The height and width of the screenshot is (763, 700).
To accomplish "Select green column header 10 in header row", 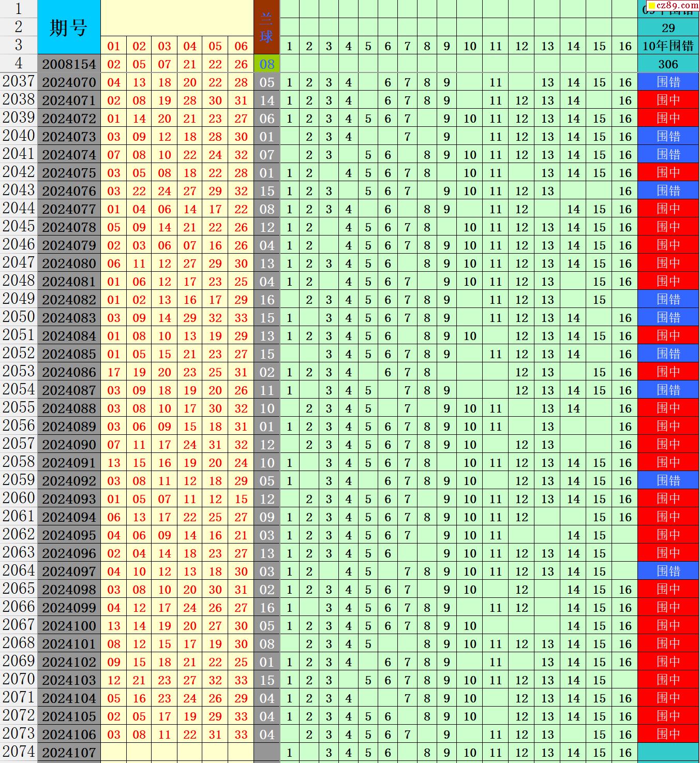I will [x=470, y=46].
